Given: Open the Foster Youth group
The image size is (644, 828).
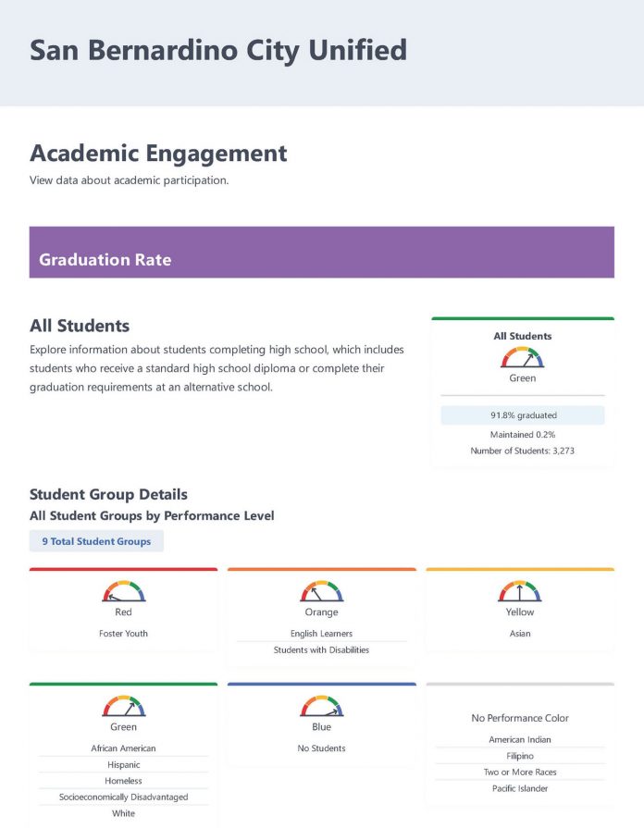Looking at the screenshot, I should point(124,633).
